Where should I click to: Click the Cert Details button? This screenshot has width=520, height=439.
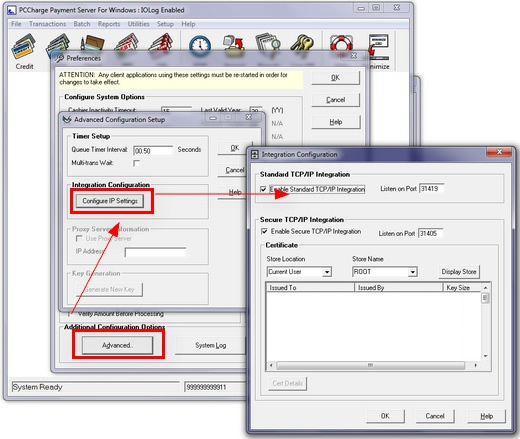point(287,383)
